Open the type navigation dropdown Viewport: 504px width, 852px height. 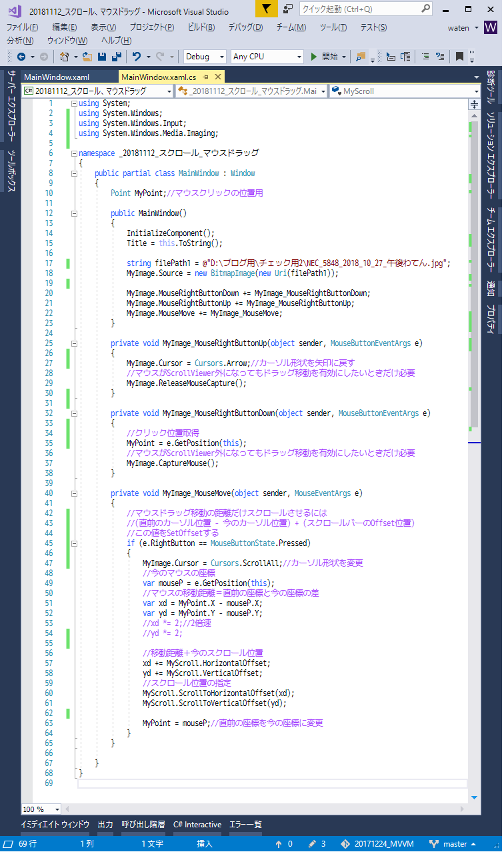(x=251, y=91)
